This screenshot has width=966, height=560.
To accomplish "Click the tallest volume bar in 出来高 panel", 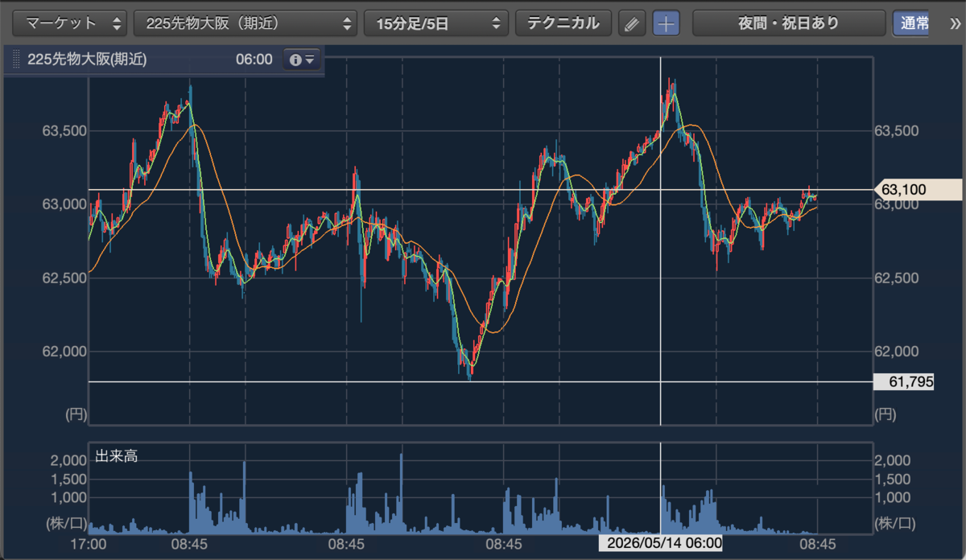I will (x=400, y=492).
